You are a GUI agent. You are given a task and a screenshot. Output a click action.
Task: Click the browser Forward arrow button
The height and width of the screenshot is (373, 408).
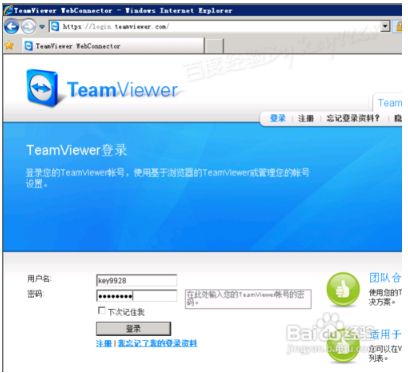pos(29,27)
